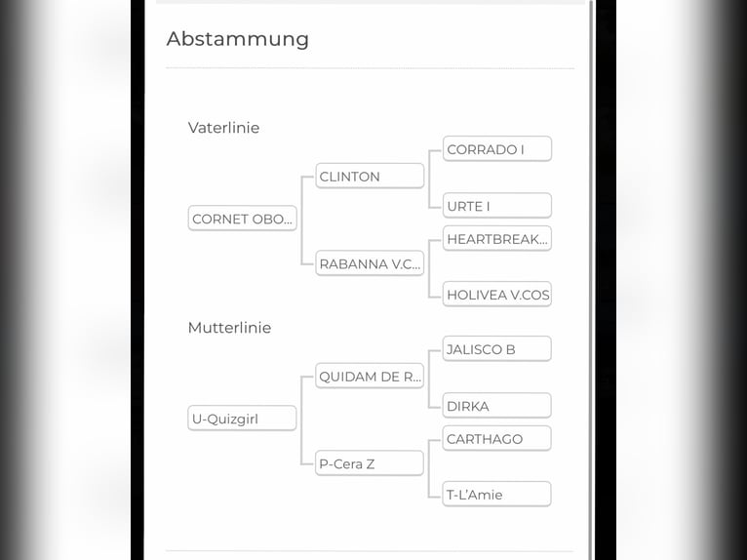Open the CLINTON pedigree entry
747x560 pixels.
(370, 176)
